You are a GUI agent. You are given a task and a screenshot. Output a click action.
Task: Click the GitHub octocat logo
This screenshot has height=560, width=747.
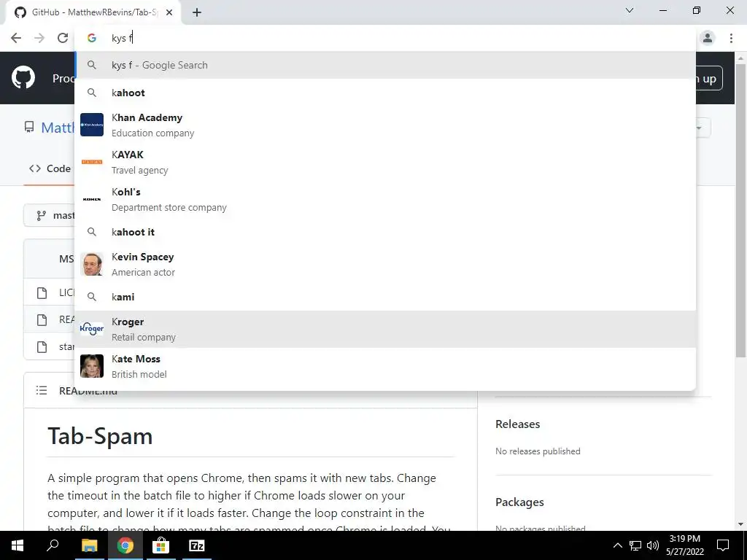click(x=23, y=78)
